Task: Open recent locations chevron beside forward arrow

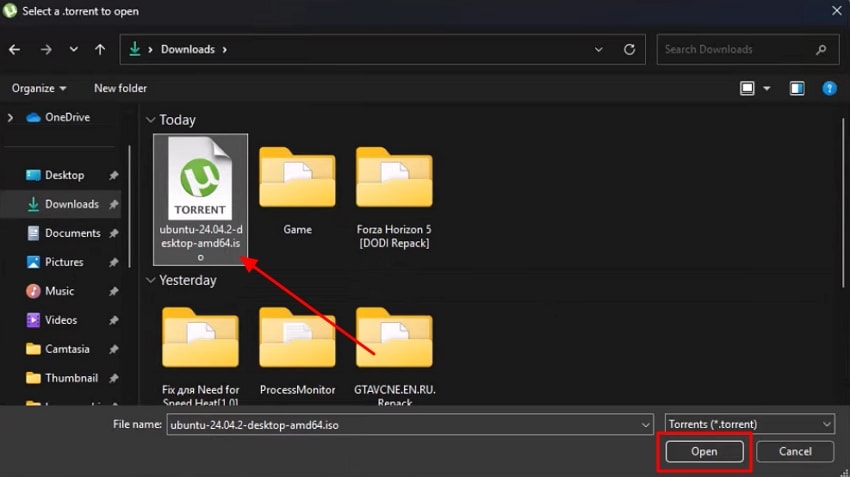Action: point(73,49)
